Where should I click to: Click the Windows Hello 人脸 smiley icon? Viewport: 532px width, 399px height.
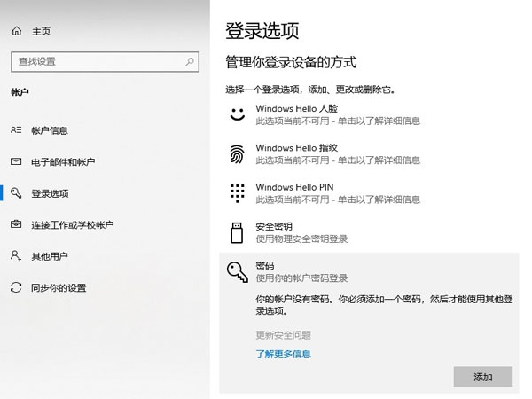pyautogui.click(x=236, y=114)
